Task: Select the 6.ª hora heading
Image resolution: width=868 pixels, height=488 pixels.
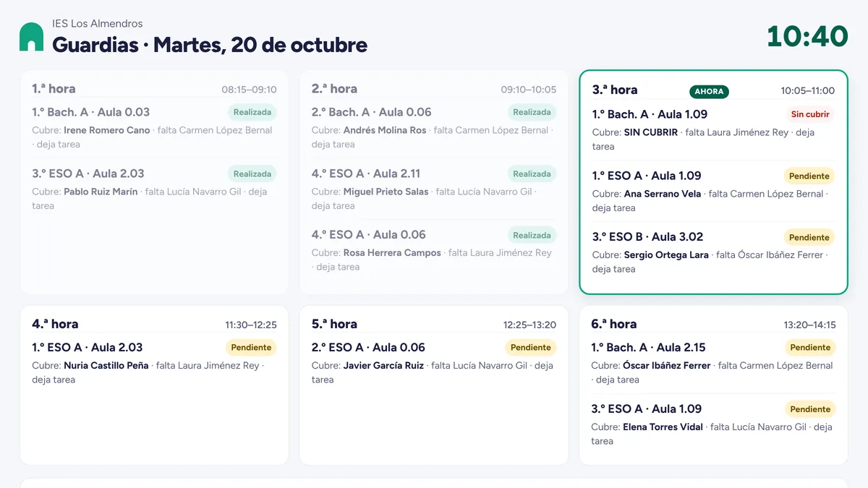Action: coord(614,325)
